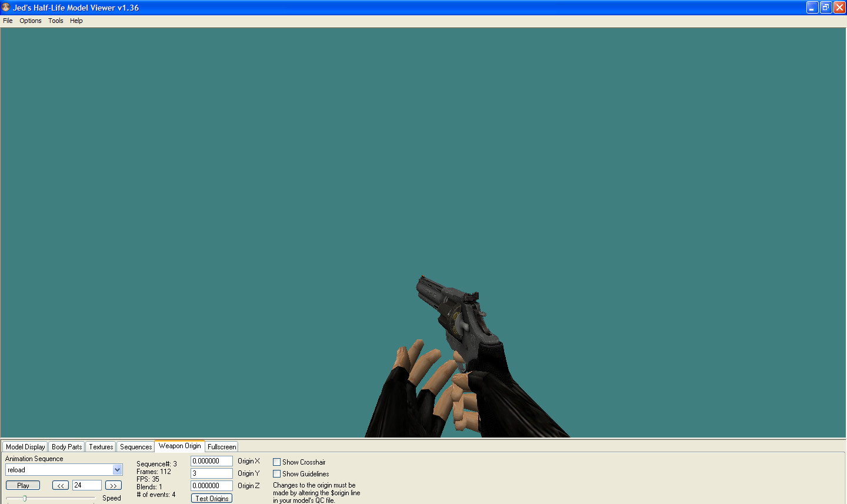Enable the Show Crosshair checkbox
The image size is (847, 504).
(x=276, y=462)
